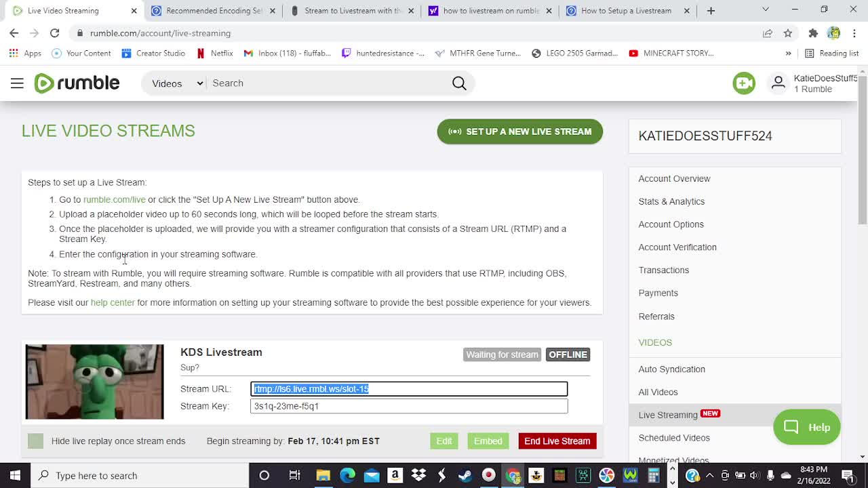Open Account Overview sidebar item
Screen dimensions: 868x488
tap(674, 179)
